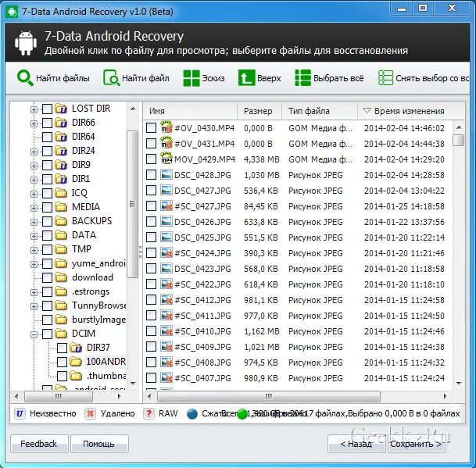Select the DSC_0425.JPG file name
The height and width of the screenshot is (468, 476).
coord(202,238)
